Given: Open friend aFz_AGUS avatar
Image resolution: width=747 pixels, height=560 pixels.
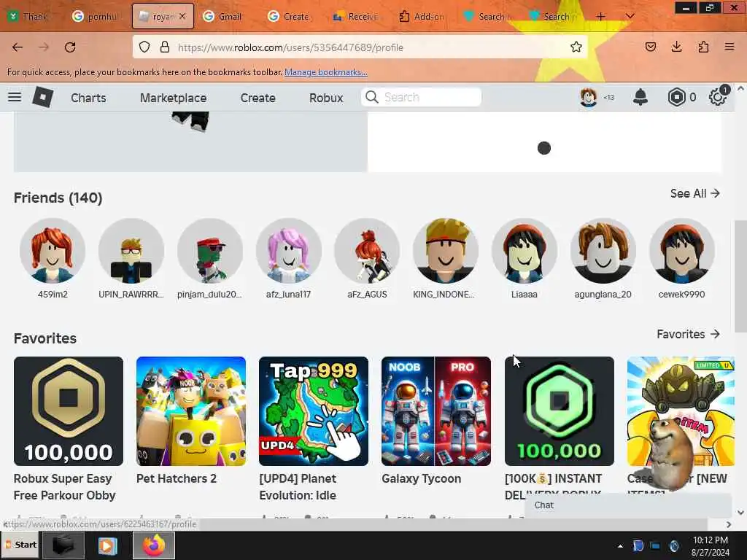Looking at the screenshot, I should point(367,251).
